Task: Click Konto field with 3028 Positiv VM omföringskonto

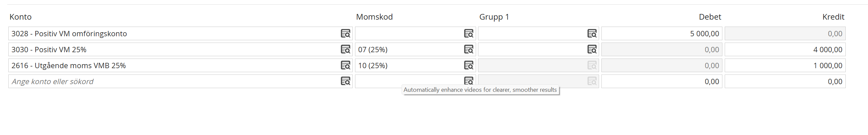Action: 169,34
